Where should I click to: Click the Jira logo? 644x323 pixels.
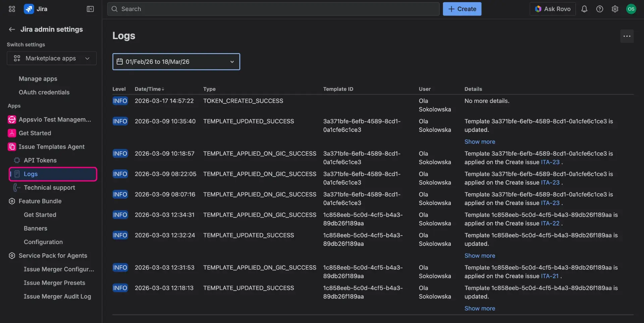point(30,9)
